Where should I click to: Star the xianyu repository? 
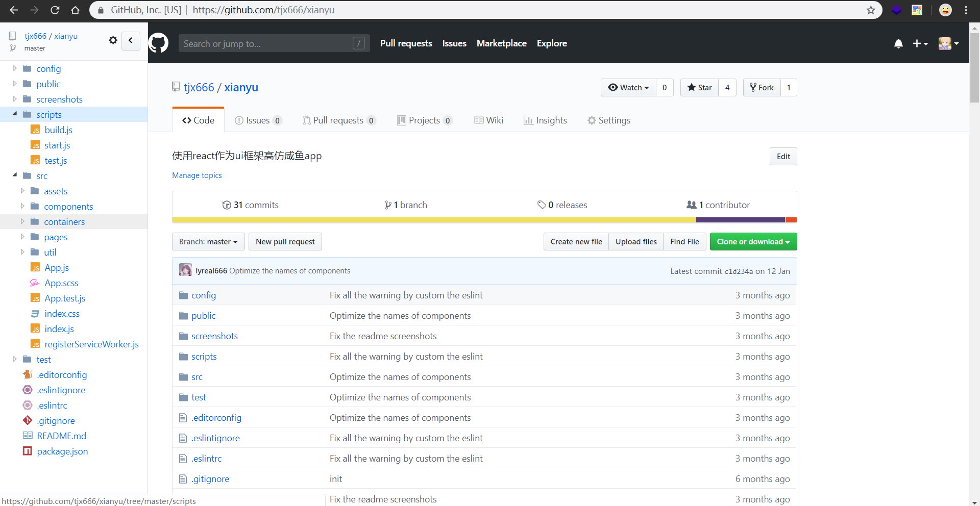pos(699,88)
